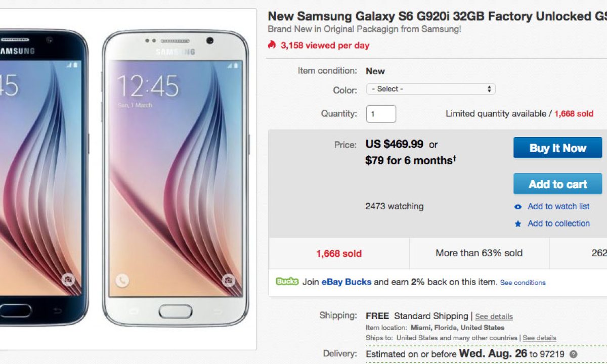Click the Add to cart button

[558, 184]
